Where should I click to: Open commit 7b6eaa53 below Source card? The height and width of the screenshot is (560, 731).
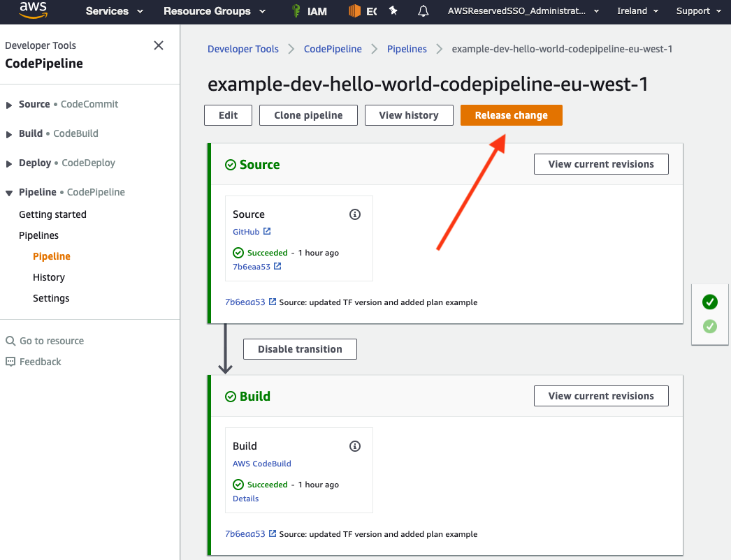(245, 302)
